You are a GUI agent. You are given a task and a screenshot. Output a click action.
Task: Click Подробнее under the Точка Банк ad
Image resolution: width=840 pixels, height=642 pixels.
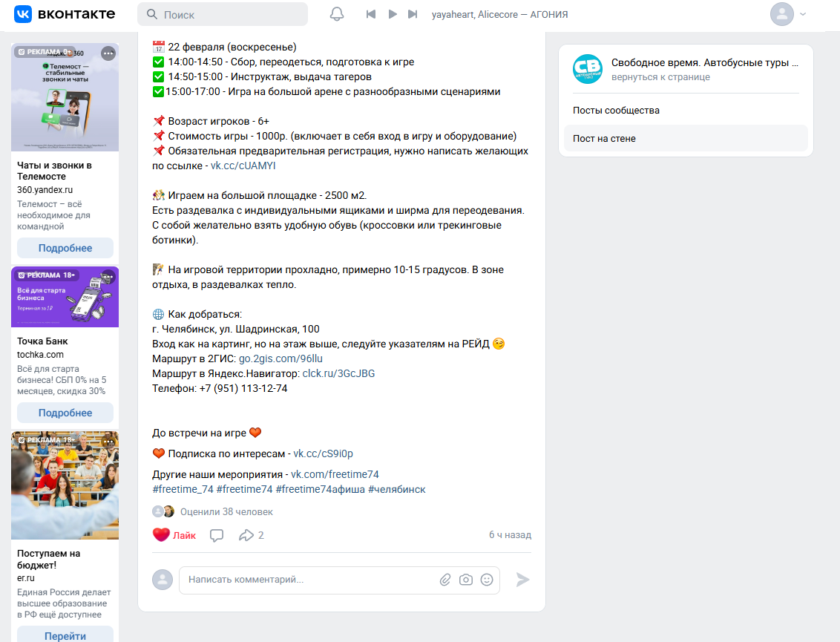point(65,413)
